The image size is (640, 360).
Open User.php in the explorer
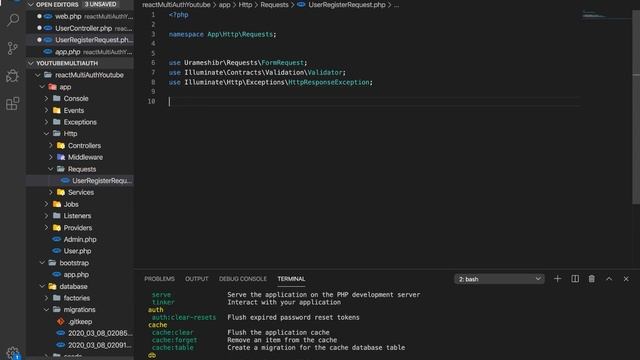pyautogui.click(x=77, y=251)
